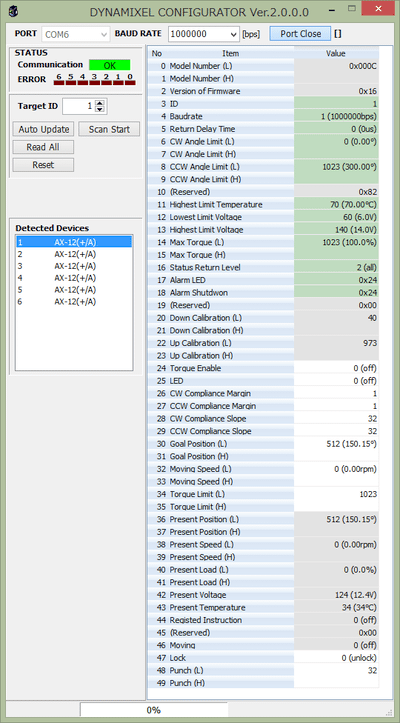The width and height of the screenshot is (400, 723).
Task: Click the Dynamixel Configurator app icon in title bar
Action: click(14, 12)
